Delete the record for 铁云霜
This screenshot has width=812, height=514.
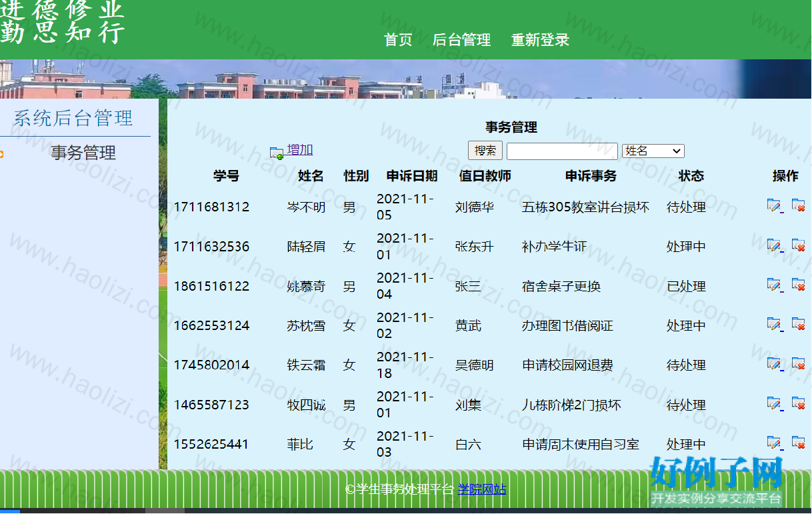tap(798, 363)
